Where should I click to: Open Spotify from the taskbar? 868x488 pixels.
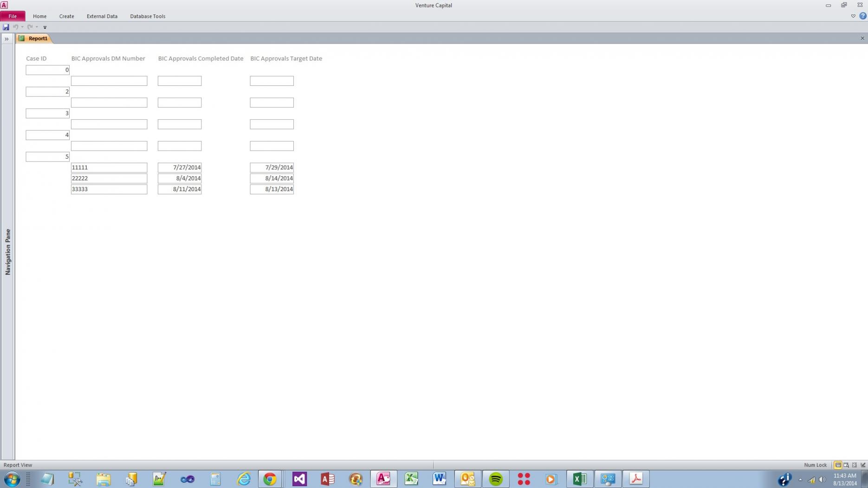496,479
